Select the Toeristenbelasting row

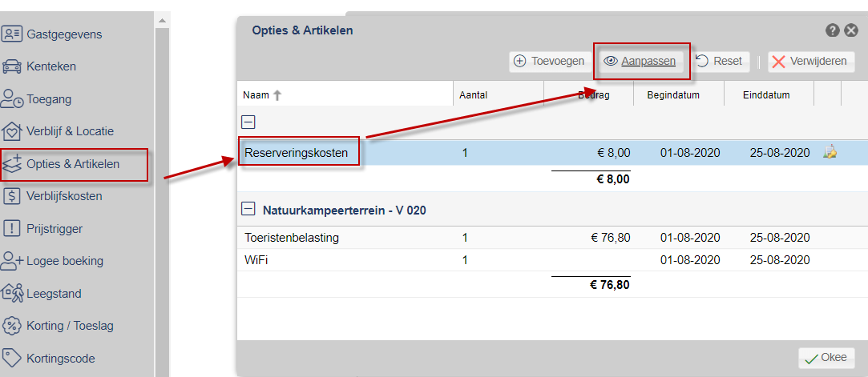tap(292, 238)
